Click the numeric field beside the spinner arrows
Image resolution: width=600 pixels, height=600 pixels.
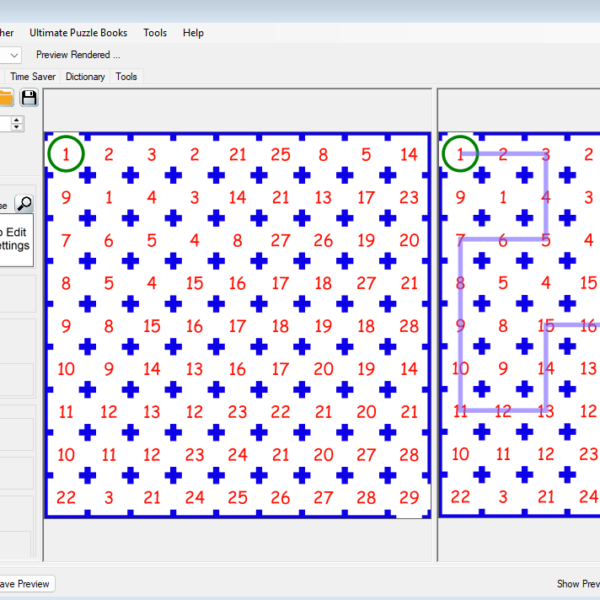(5, 124)
